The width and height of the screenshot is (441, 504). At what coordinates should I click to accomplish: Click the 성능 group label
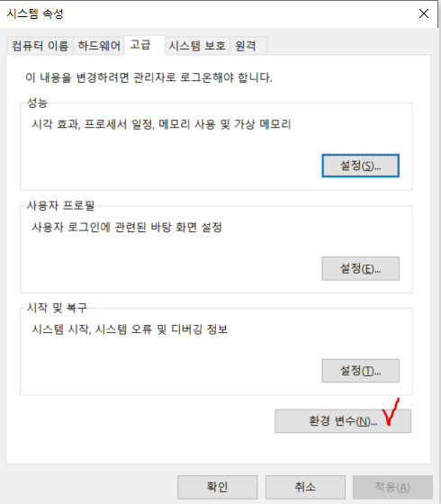(37, 103)
